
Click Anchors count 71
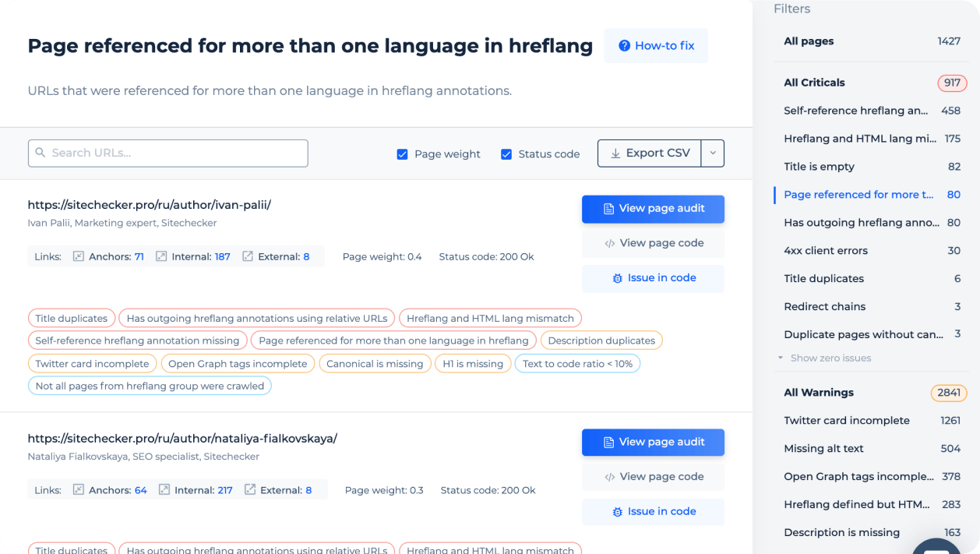coord(139,256)
